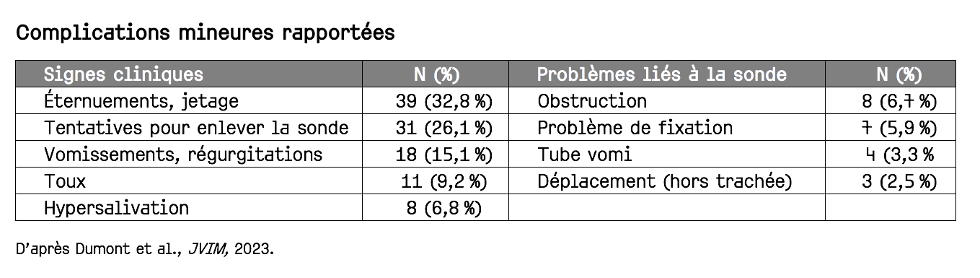This screenshot has width=980, height=278.
Task: Select the 'Tube vomi' cell
Action: click(585, 155)
